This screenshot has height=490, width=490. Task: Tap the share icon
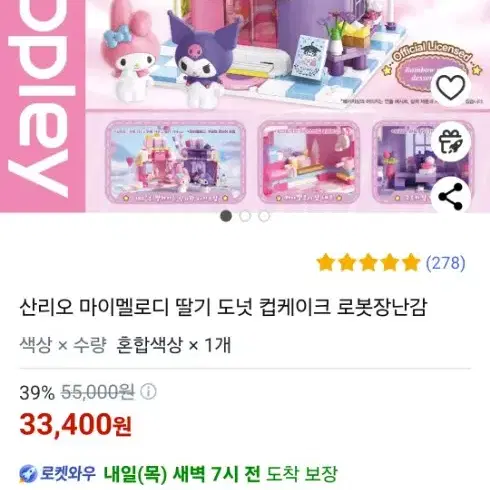tap(450, 197)
